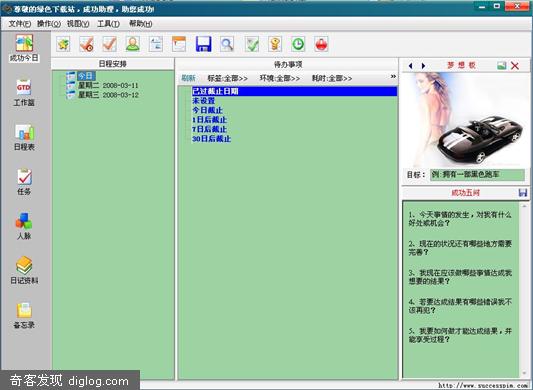The height and width of the screenshot is (390, 533).
Task: Click the 刷新 refresh link
Action: coord(188,78)
